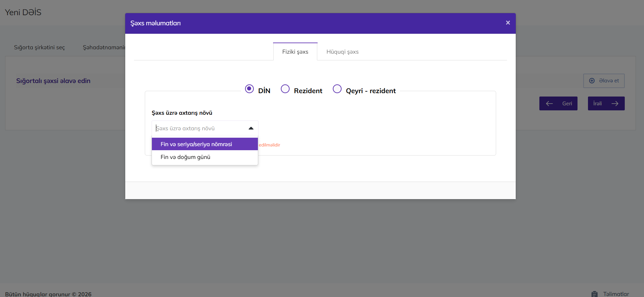
Task: Select the Rezident radio option
Action: pos(285,89)
